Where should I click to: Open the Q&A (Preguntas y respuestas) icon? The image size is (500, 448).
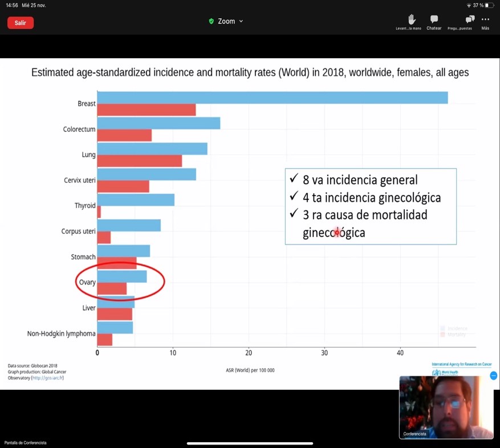coord(470,19)
